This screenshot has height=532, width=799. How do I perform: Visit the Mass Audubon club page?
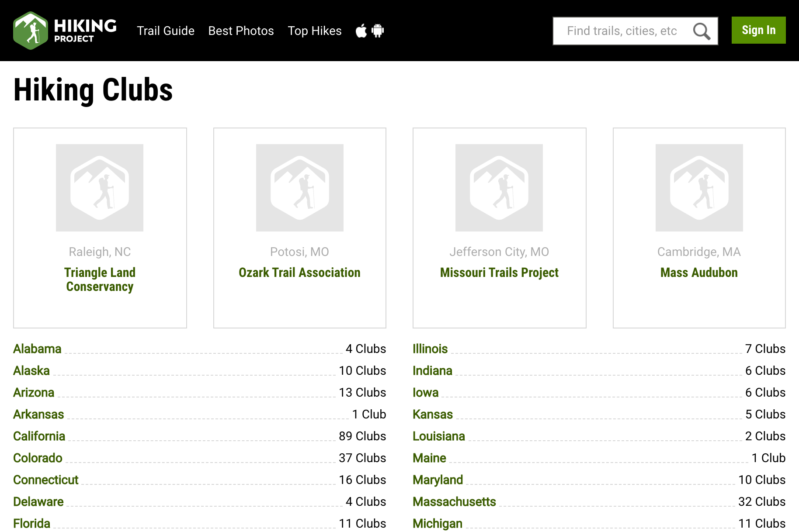[x=699, y=273]
